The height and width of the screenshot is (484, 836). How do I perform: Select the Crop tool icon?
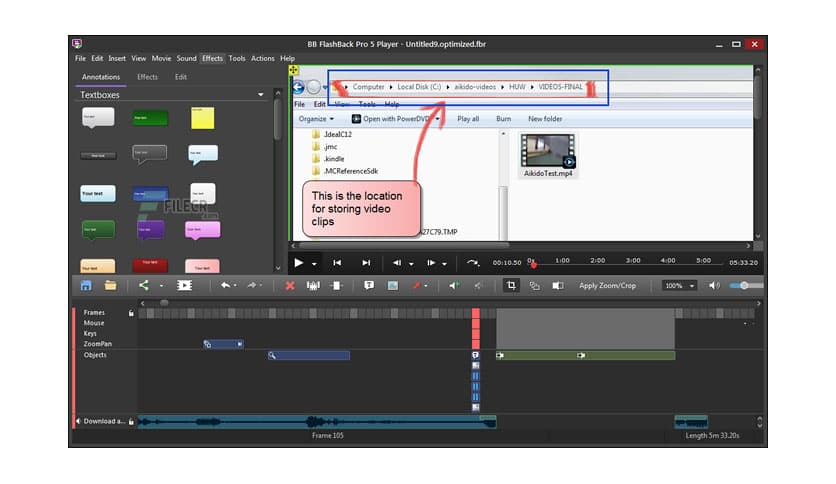coord(511,286)
